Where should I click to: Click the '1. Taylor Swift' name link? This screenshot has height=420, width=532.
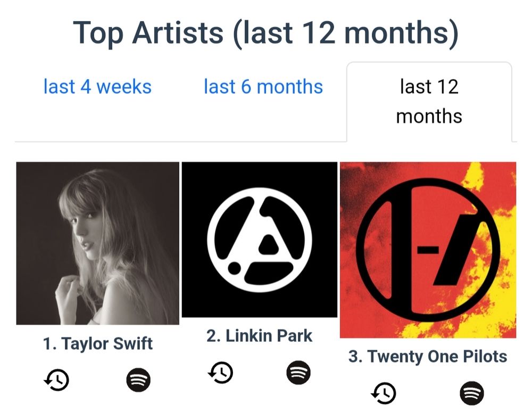click(98, 343)
